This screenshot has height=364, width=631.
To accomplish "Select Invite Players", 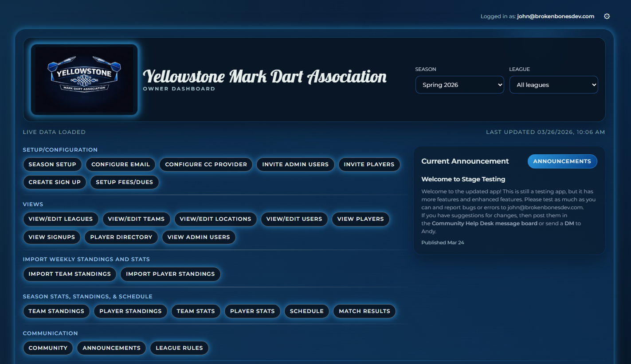I will [369, 164].
